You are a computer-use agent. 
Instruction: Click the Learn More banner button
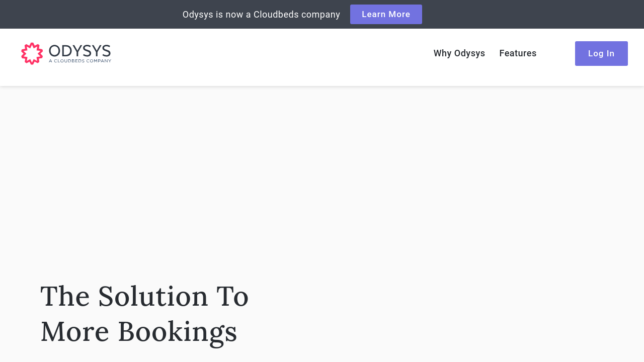click(x=386, y=14)
